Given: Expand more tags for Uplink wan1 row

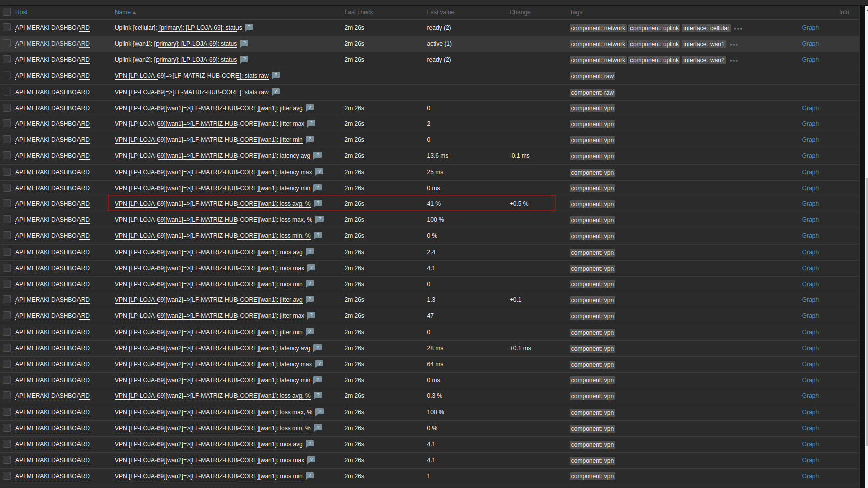Looking at the screenshot, I should click(x=734, y=45).
